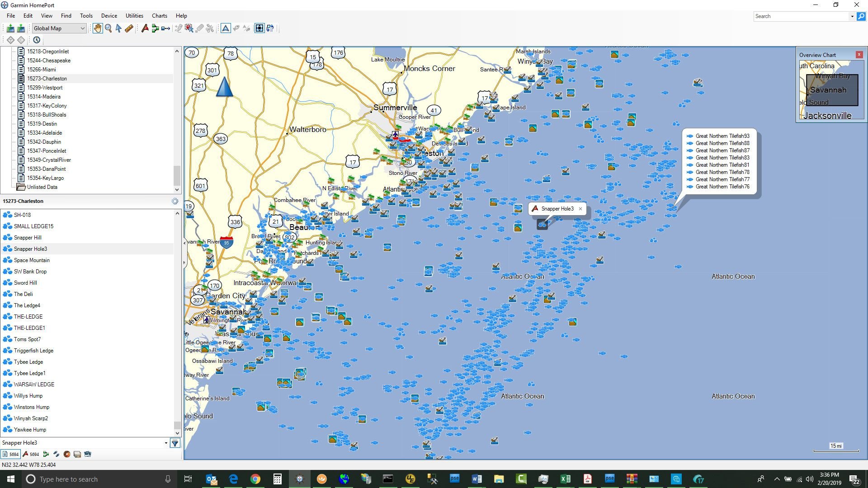
Task: Select the 15266-Miami list
Action: pyautogui.click(x=42, y=70)
